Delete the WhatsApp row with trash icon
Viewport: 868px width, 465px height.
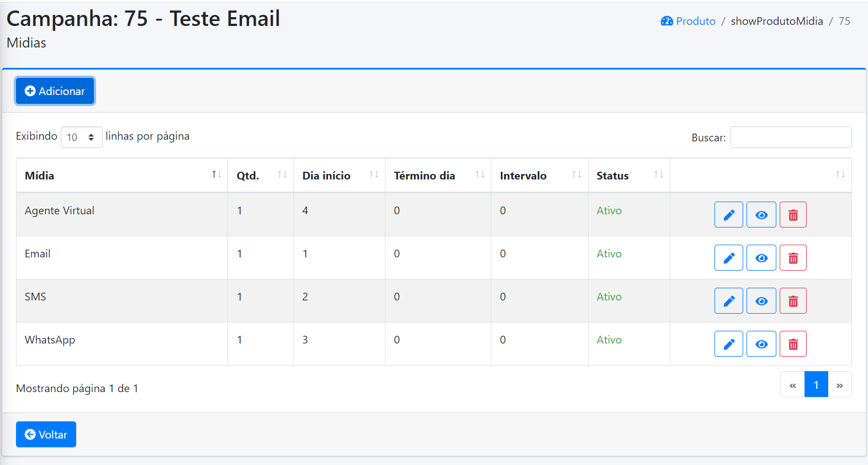pyautogui.click(x=793, y=344)
